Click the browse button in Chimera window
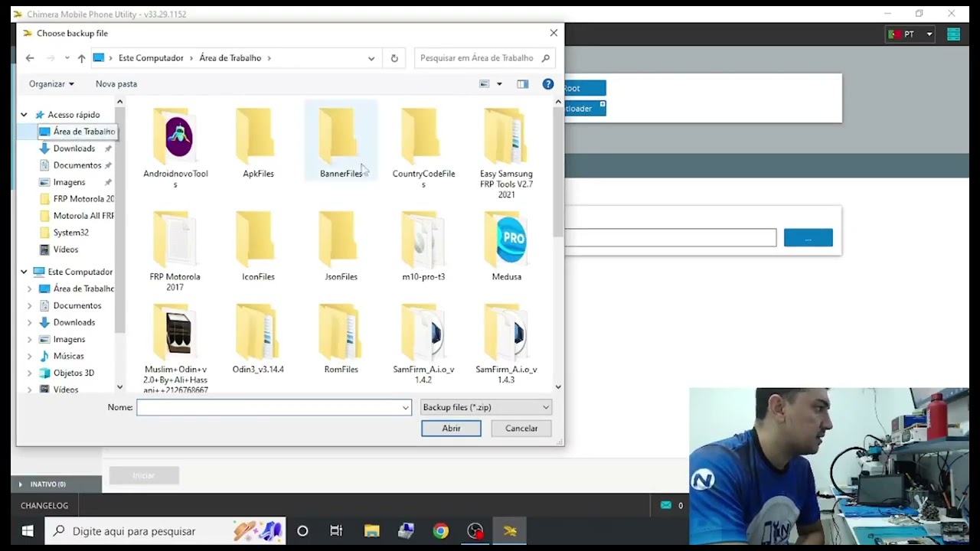The height and width of the screenshot is (551, 980). pyautogui.click(x=808, y=238)
